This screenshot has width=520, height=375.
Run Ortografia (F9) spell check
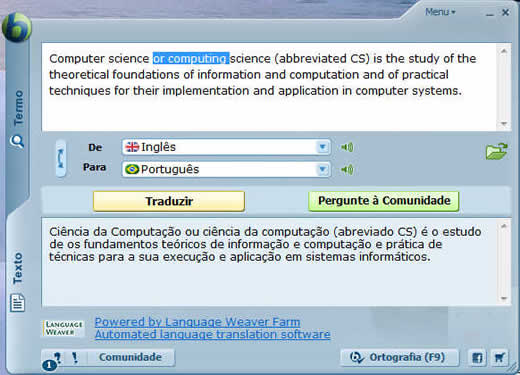tap(399, 358)
